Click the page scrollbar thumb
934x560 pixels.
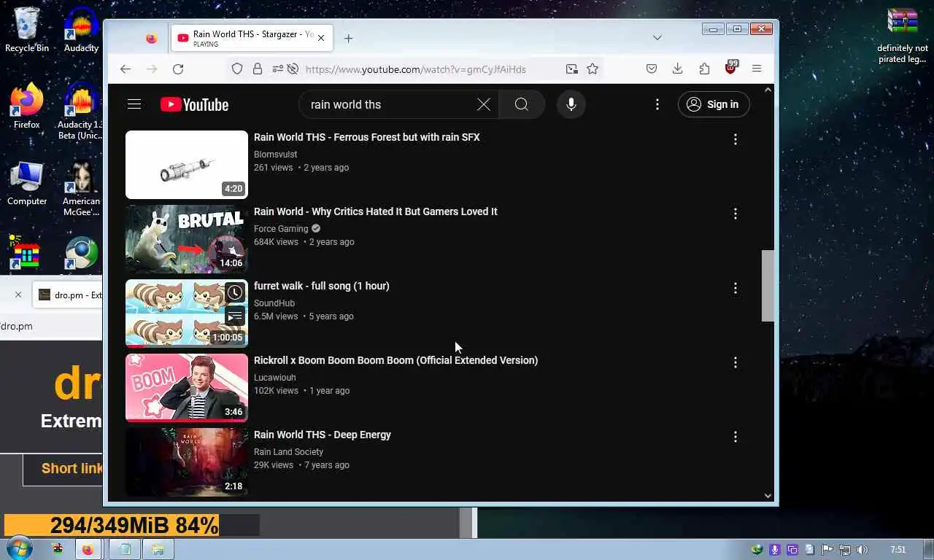[768, 285]
